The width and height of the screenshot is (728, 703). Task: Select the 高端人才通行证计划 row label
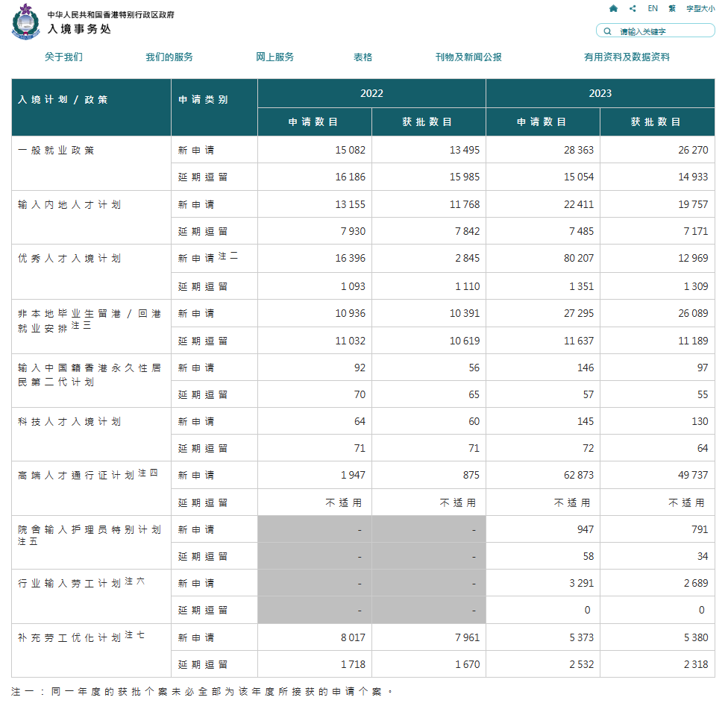[x=88, y=475]
